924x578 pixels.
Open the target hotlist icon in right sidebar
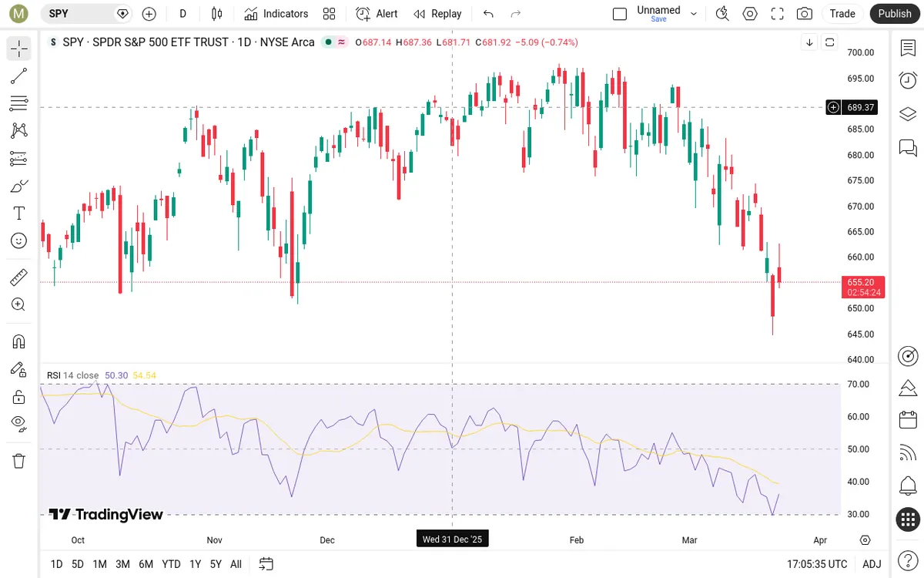point(908,356)
